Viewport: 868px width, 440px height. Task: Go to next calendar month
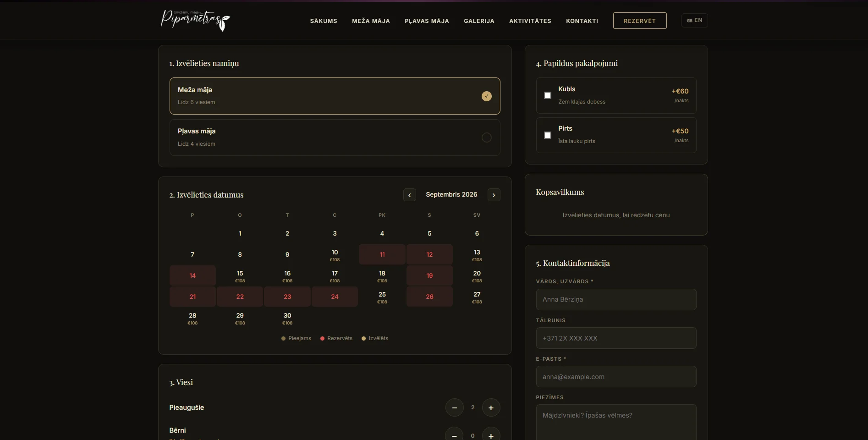[x=494, y=195]
